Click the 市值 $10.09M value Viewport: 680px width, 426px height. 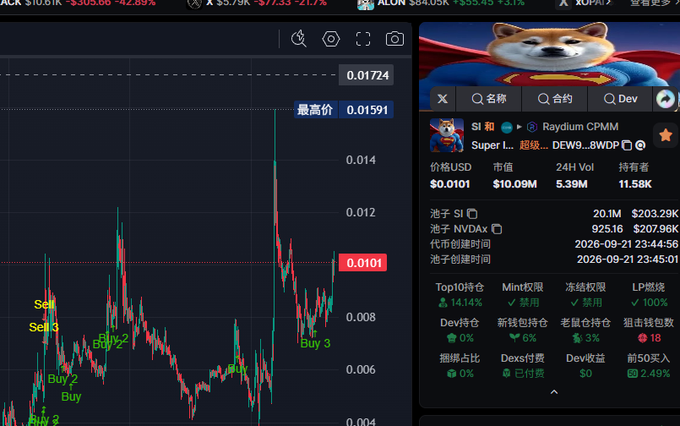pyautogui.click(x=515, y=184)
